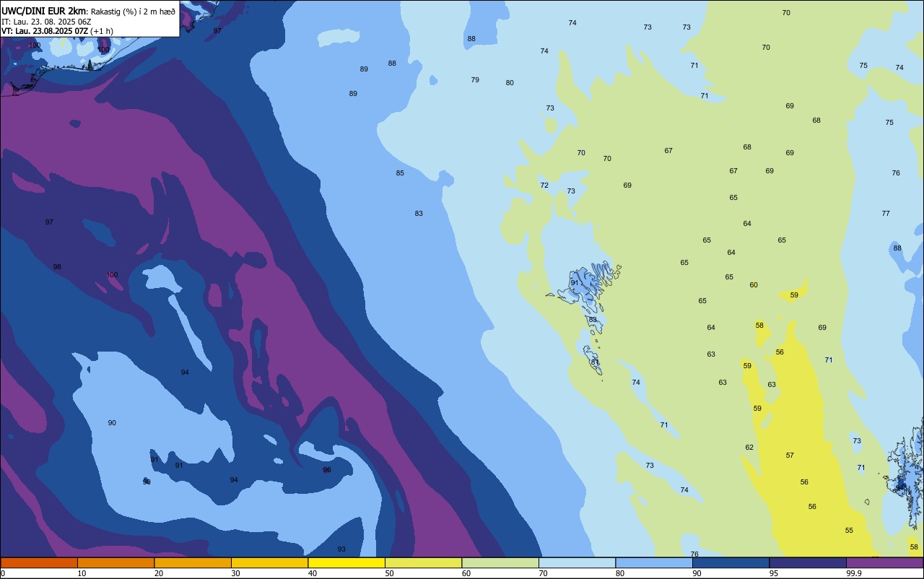
Task: Click the humidity value 55 on the map
Action: pyautogui.click(x=849, y=531)
